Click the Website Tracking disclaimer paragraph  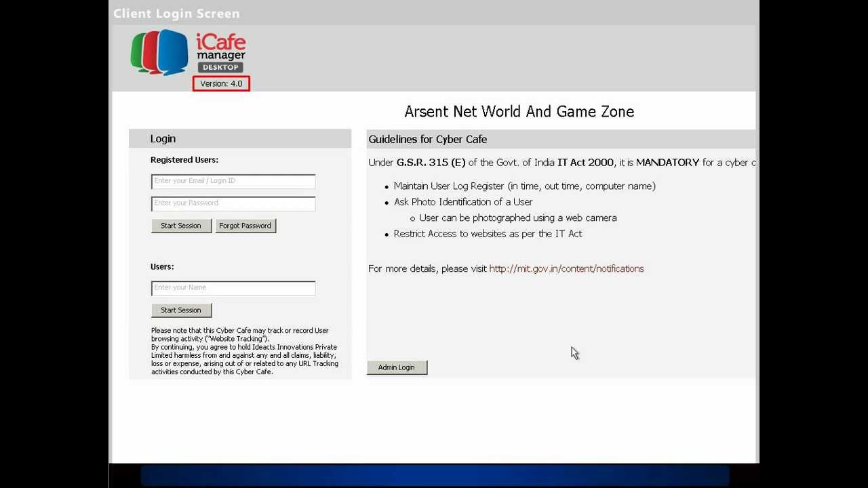click(x=244, y=351)
